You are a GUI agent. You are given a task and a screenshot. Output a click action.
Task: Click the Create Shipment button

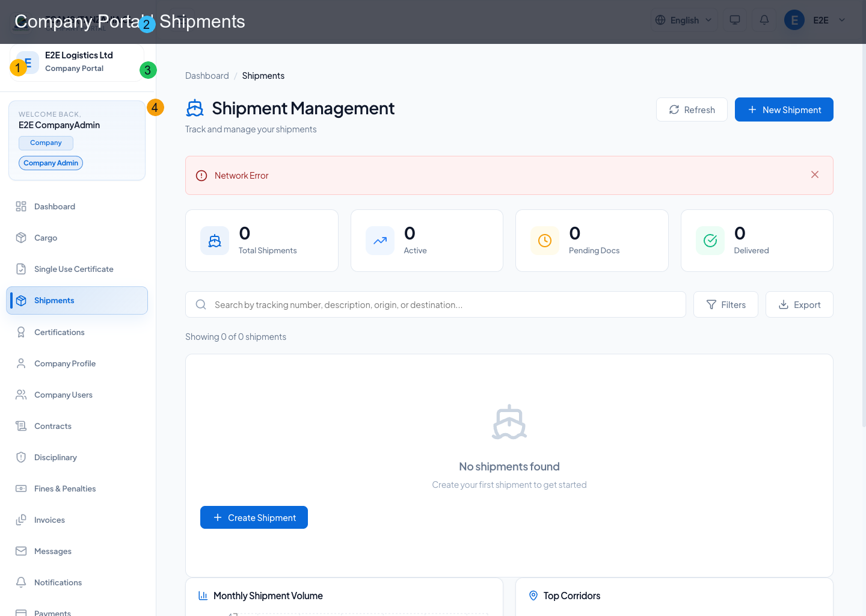(x=254, y=517)
